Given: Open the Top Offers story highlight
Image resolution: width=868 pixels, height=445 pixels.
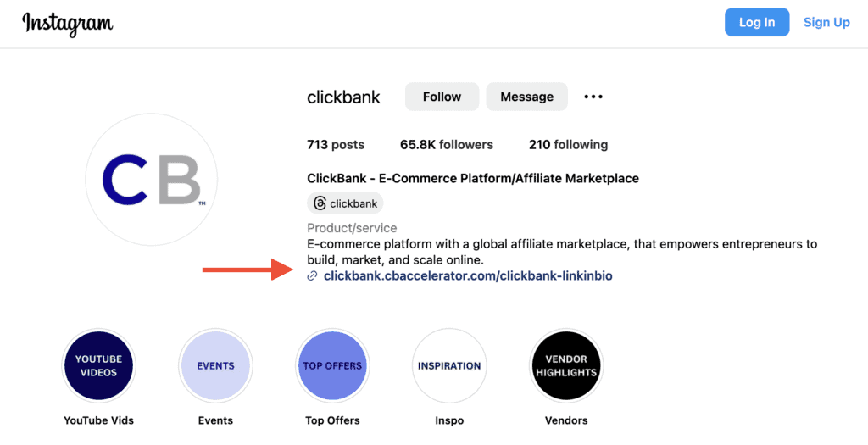Looking at the screenshot, I should pos(332,366).
